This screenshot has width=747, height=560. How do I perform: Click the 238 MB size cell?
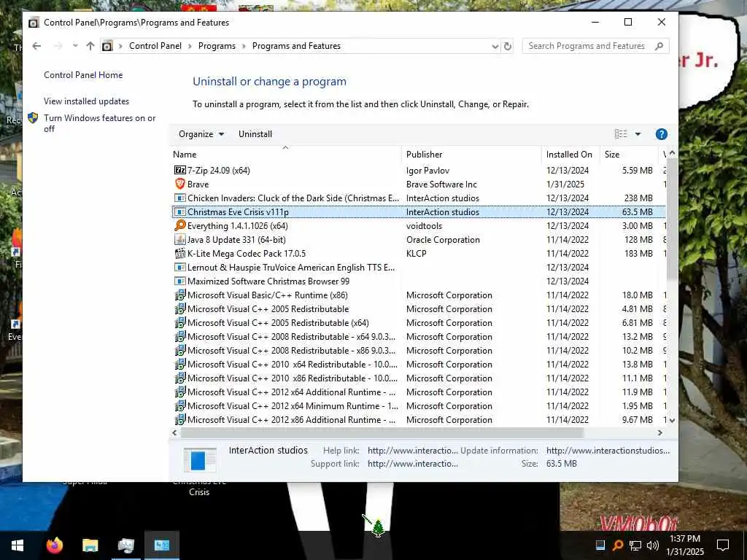pyautogui.click(x=638, y=198)
